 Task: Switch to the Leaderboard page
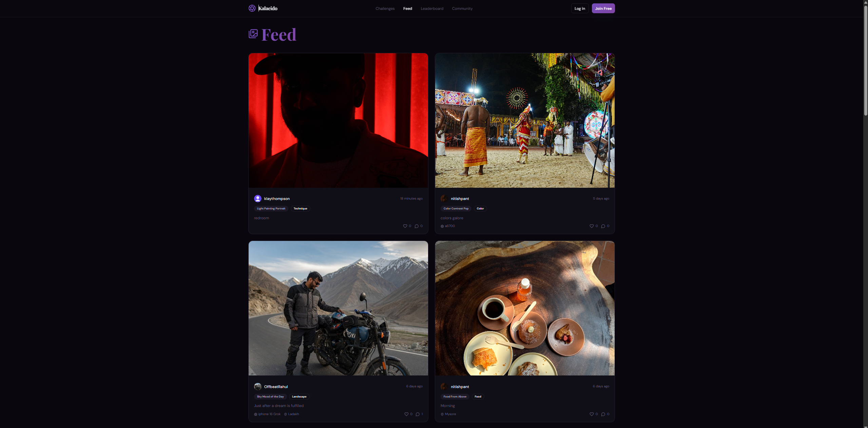(432, 8)
